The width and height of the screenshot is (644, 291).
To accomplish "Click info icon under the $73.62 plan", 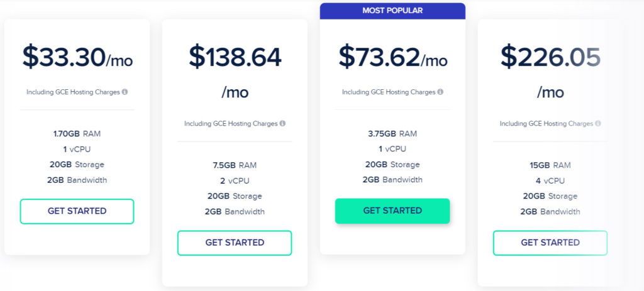I will [x=440, y=92].
